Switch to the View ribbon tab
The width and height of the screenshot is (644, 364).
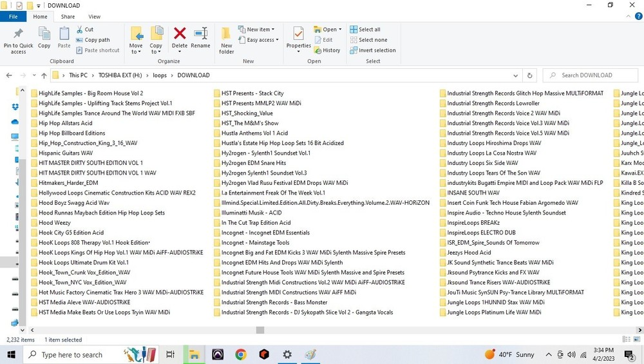94,17
